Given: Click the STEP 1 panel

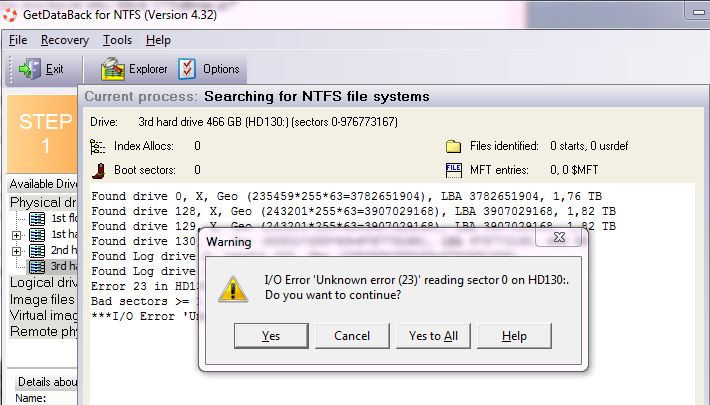Looking at the screenshot, I should (x=42, y=134).
